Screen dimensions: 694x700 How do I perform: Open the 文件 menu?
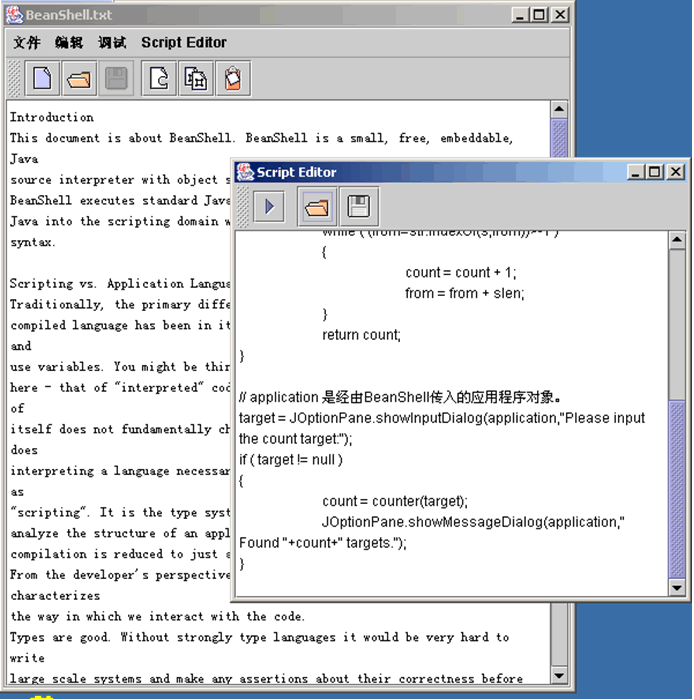click(x=27, y=42)
